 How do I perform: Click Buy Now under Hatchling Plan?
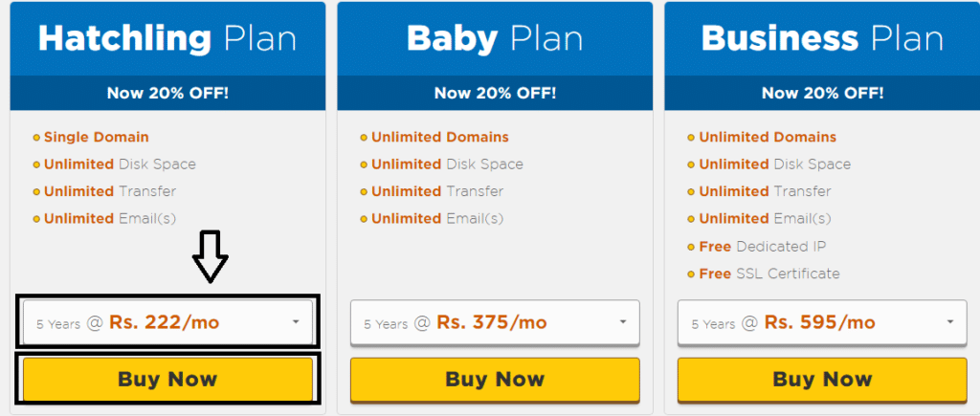167,379
